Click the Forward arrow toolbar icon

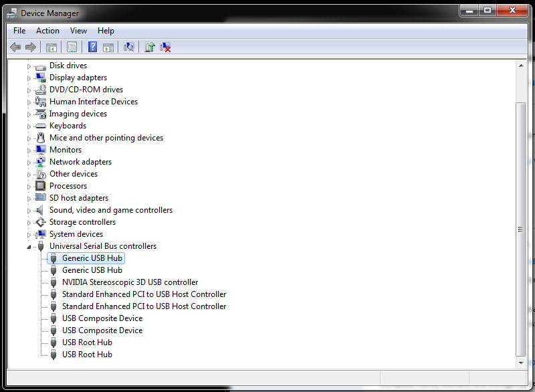pyautogui.click(x=31, y=47)
